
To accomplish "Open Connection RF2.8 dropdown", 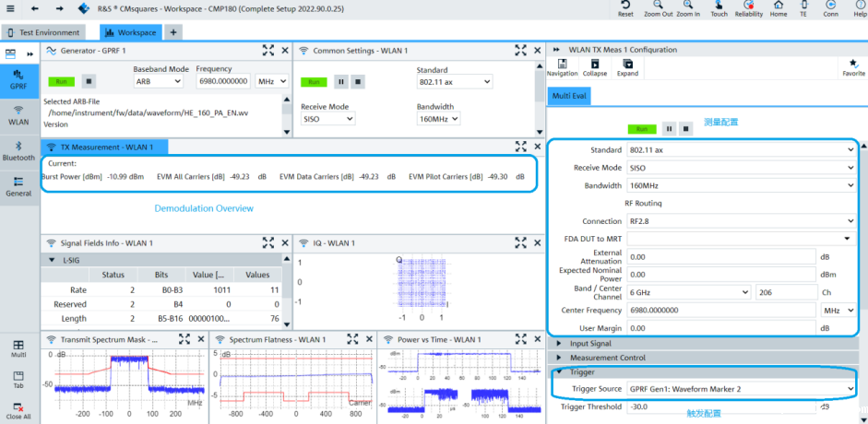I will (742, 221).
